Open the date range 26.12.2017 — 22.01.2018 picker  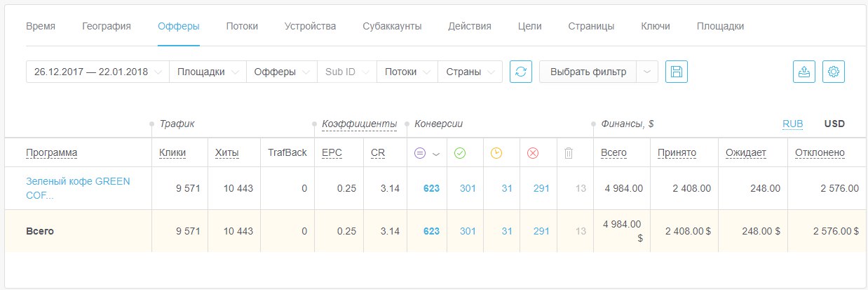coord(97,72)
